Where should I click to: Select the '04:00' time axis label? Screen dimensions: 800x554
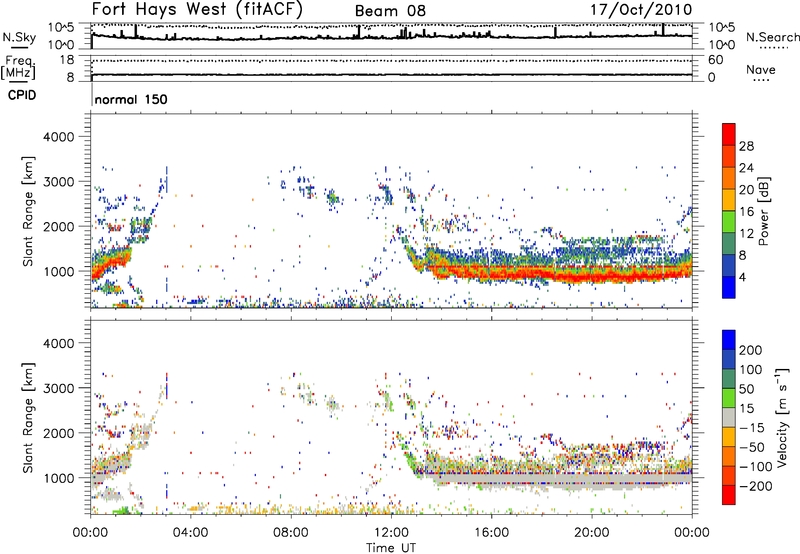point(190,533)
